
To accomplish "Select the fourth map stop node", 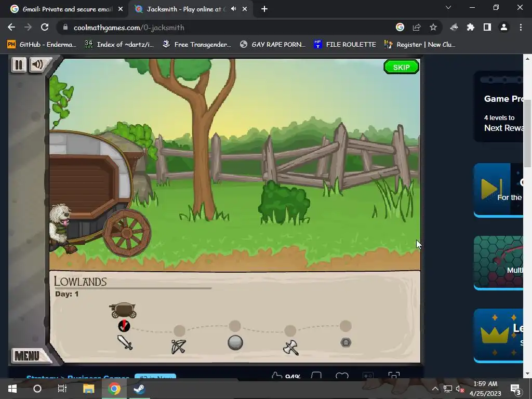I will click(290, 330).
